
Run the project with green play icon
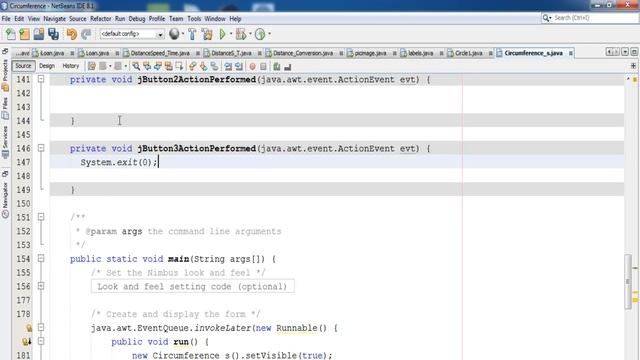pyautogui.click(x=222, y=34)
